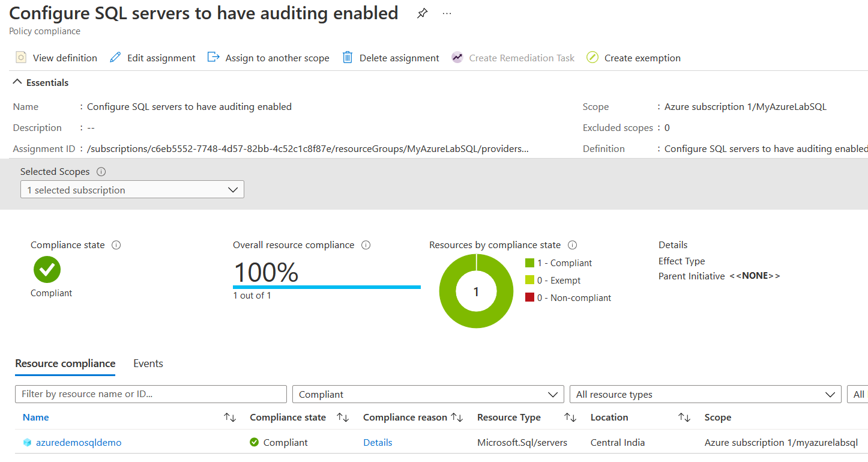Image resolution: width=868 pixels, height=462 pixels.
Task: Open the azuredemosqldemo resource link
Action: 79,443
